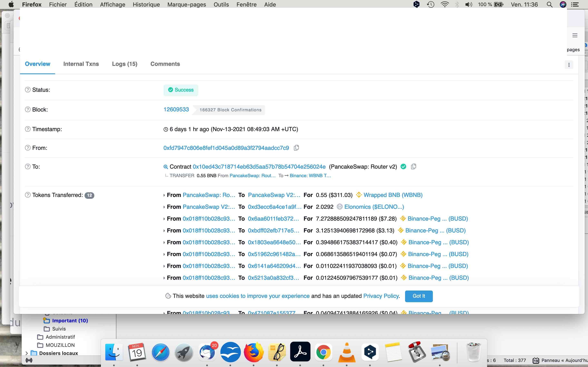Switch to the Internal Txns tab
The image size is (588, 367).
pyautogui.click(x=81, y=64)
